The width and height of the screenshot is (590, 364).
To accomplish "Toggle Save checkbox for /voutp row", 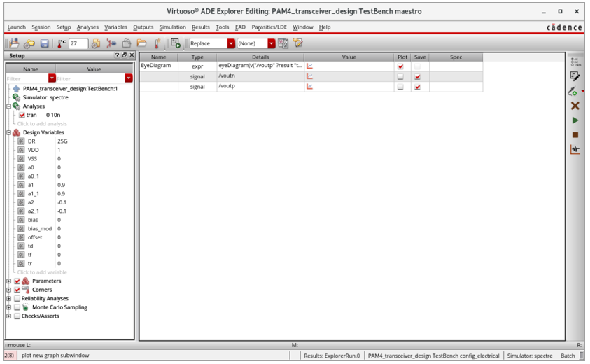I will [x=417, y=87].
